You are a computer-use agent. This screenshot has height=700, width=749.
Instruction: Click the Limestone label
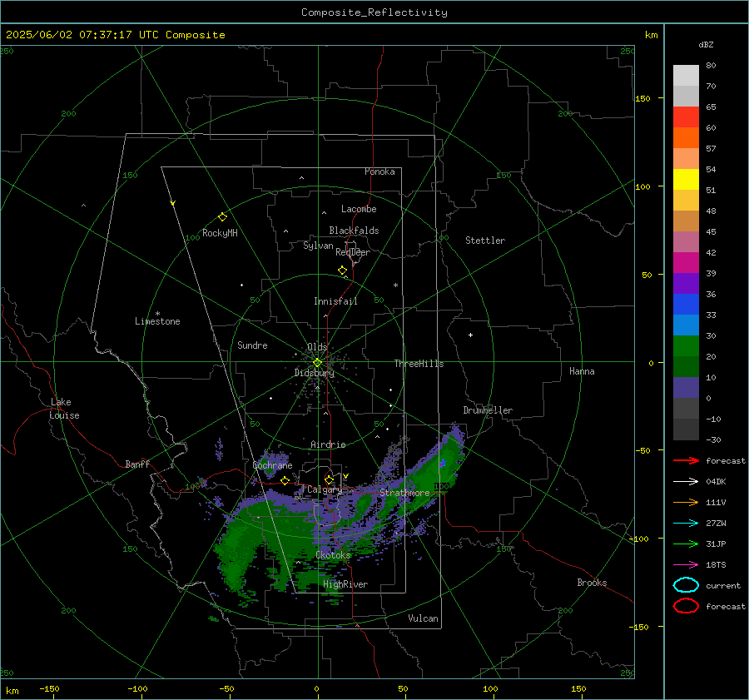click(x=157, y=321)
